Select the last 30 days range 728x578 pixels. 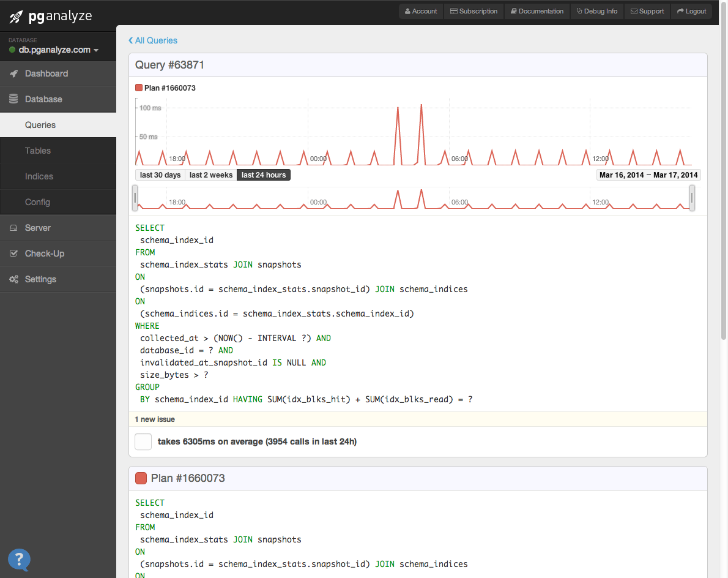point(160,175)
